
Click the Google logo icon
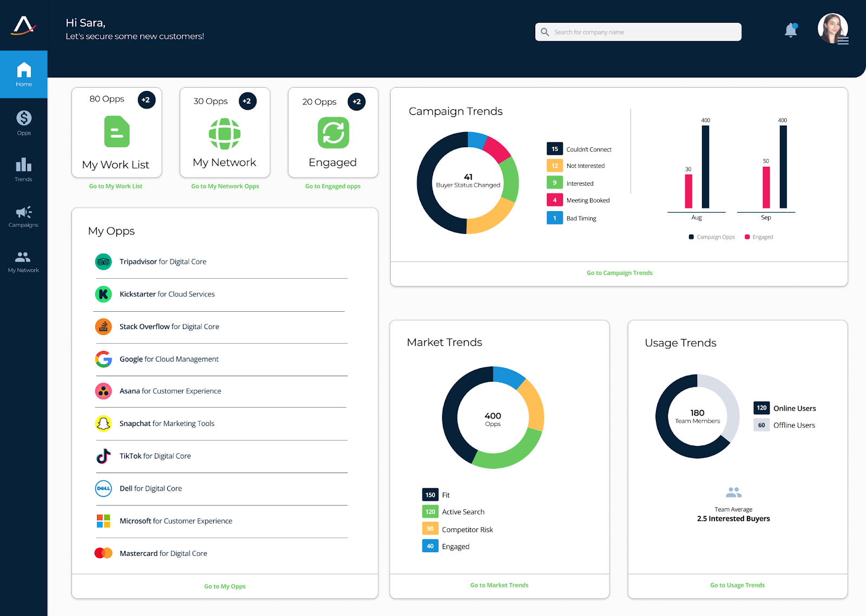pos(103,359)
